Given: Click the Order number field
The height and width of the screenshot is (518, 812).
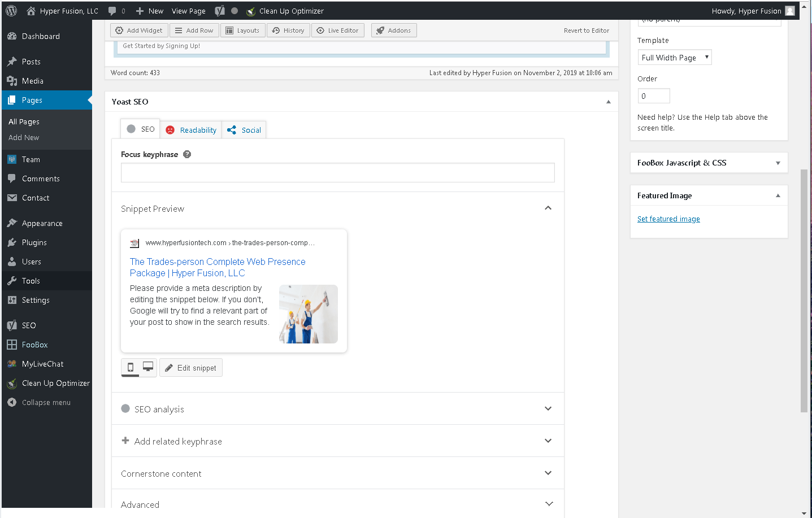Looking at the screenshot, I should point(654,96).
